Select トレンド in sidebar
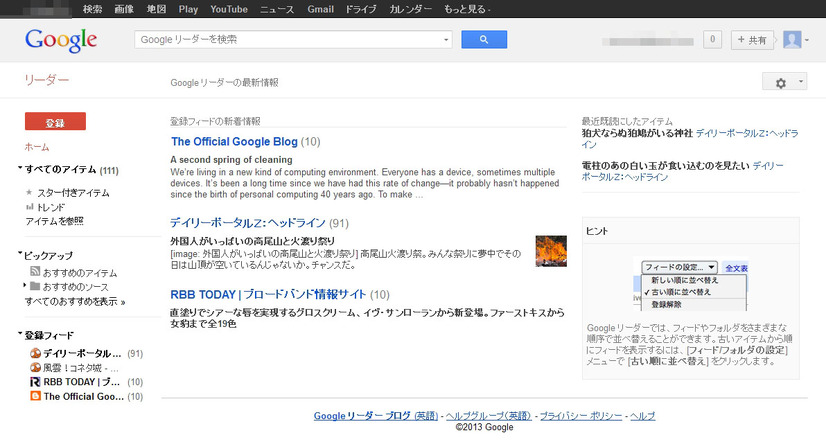Screen dimensions: 826x442 [51, 207]
